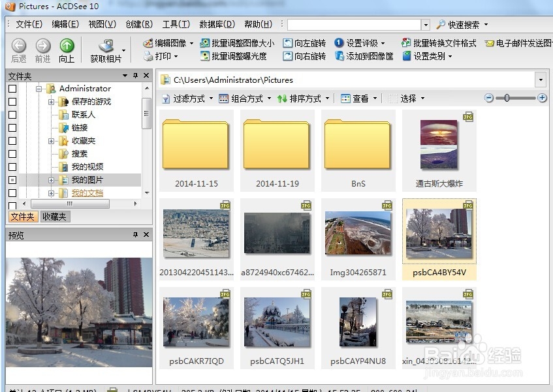
Task: Click the 过滤方式 filter icon
Action: click(x=166, y=98)
